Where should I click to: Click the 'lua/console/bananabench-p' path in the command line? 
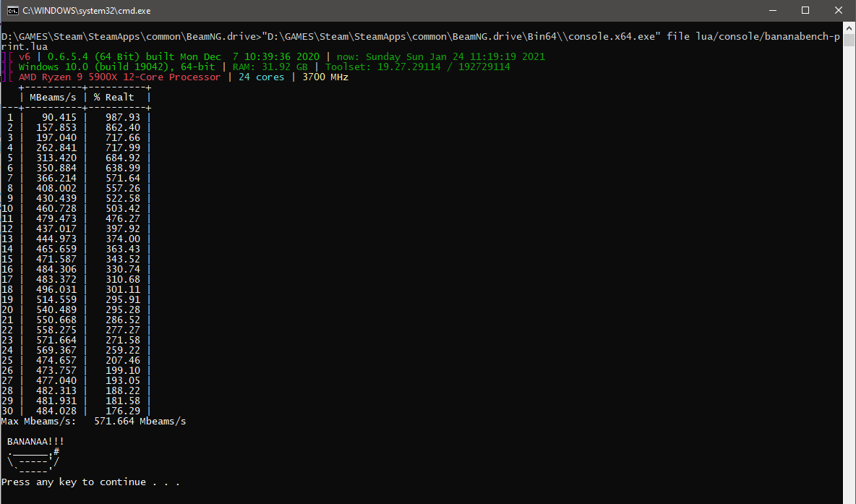point(768,37)
